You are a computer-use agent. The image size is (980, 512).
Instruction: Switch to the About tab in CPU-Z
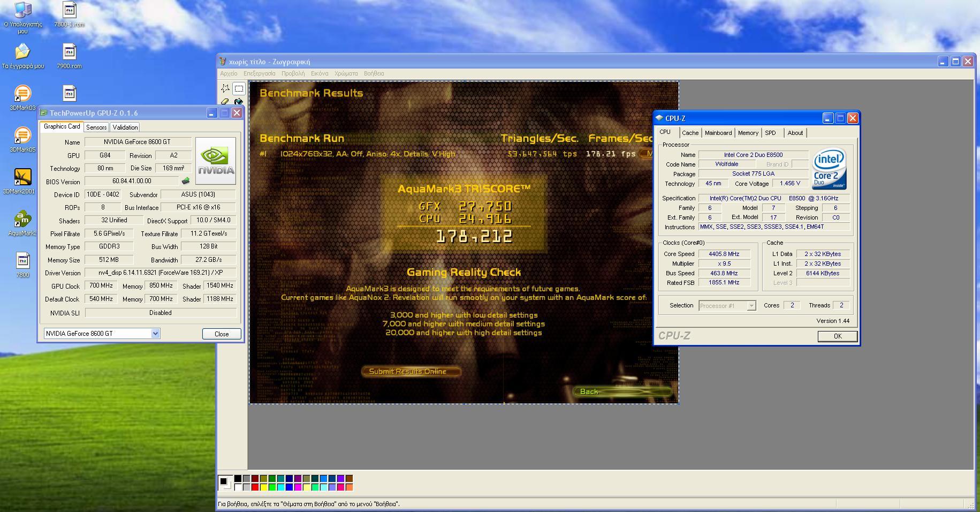(795, 133)
